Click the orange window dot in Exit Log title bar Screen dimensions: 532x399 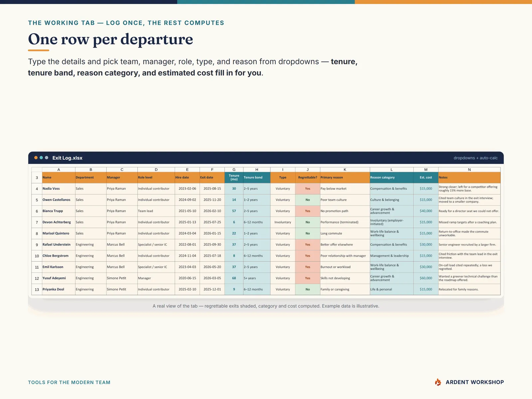click(x=36, y=158)
